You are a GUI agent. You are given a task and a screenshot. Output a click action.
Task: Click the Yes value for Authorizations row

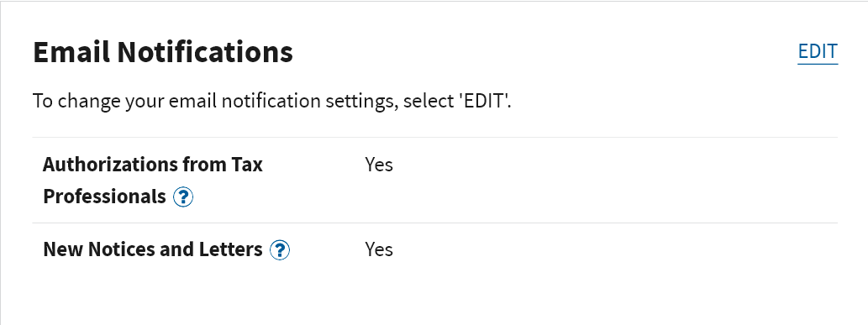coord(379,165)
